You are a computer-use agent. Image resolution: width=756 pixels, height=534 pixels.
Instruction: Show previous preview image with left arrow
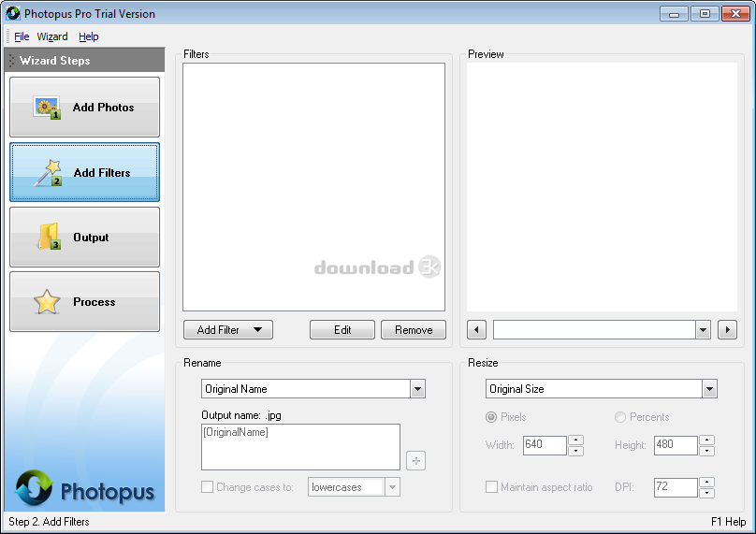pos(476,330)
